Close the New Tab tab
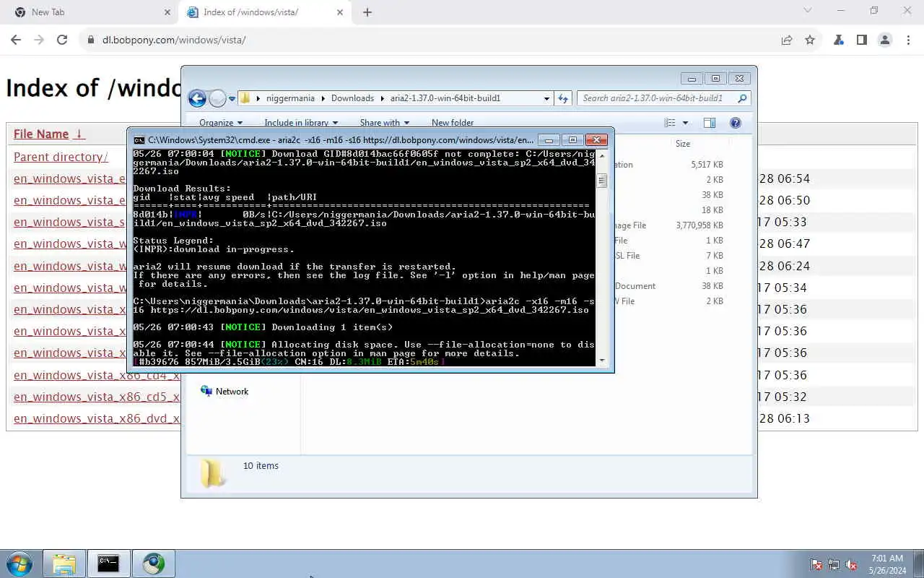924x578 pixels. point(167,12)
